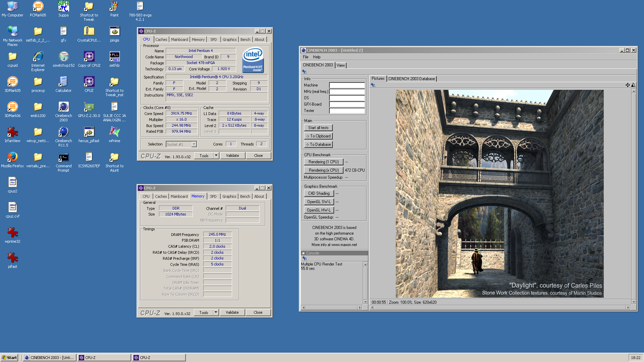644x362 pixels.
Task: Expand Tools dropdown arrow in upper CPU-Z window
Action: point(216,156)
